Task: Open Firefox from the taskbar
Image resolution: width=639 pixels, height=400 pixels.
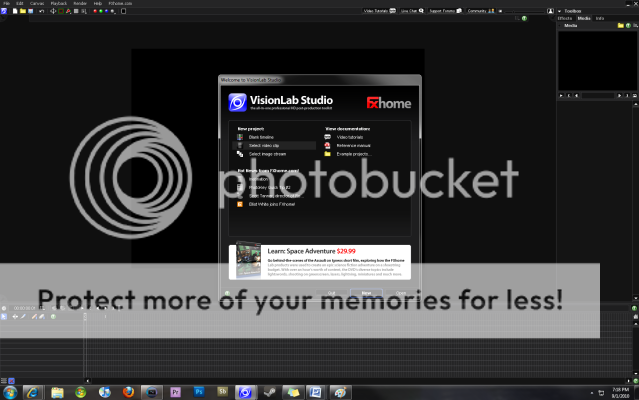Action: click(x=128, y=393)
